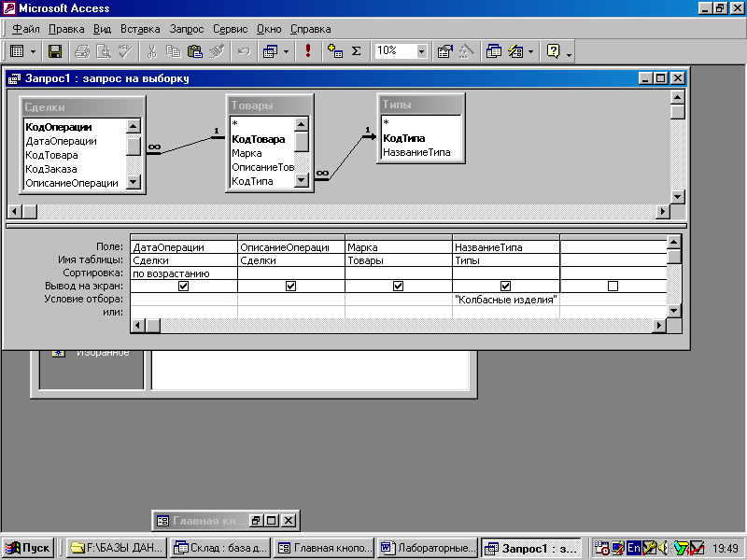Click the En language indicator in tray
The height and width of the screenshot is (560, 747).
(x=634, y=548)
